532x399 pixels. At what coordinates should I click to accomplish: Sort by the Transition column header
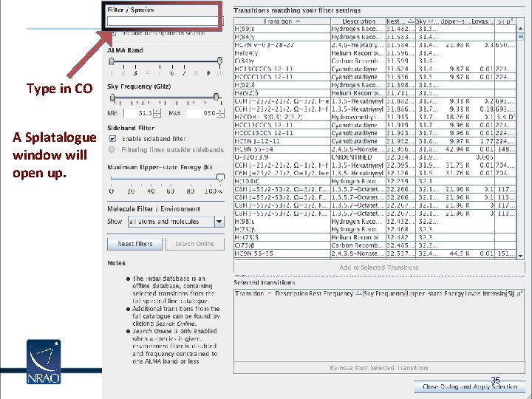coord(282,21)
